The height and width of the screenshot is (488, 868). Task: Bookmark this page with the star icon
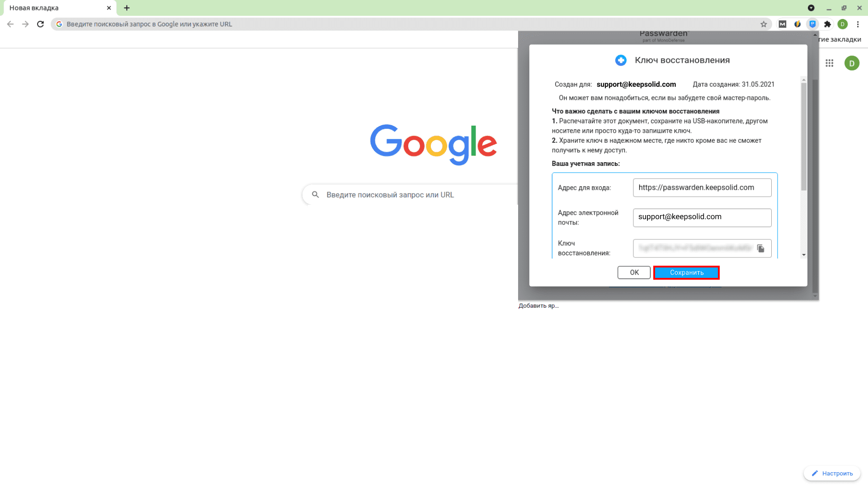point(764,24)
